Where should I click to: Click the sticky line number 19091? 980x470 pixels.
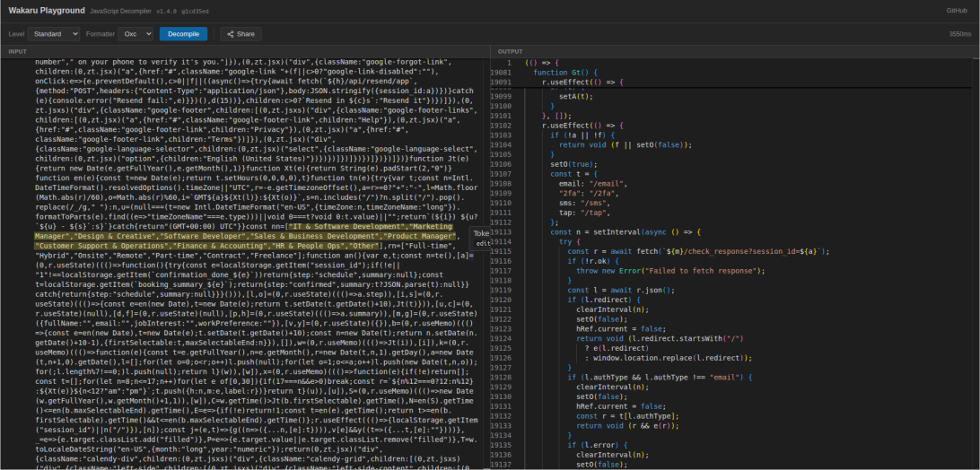point(501,82)
